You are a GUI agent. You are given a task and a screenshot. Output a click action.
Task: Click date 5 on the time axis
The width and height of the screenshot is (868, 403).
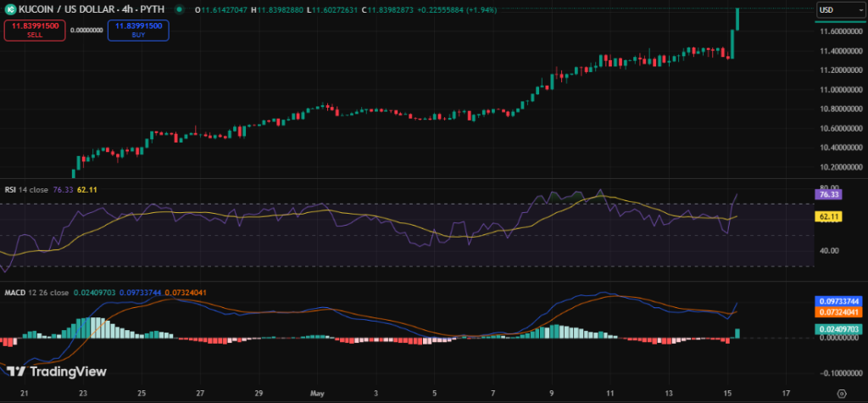pyautogui.click(x=435, y=393)
